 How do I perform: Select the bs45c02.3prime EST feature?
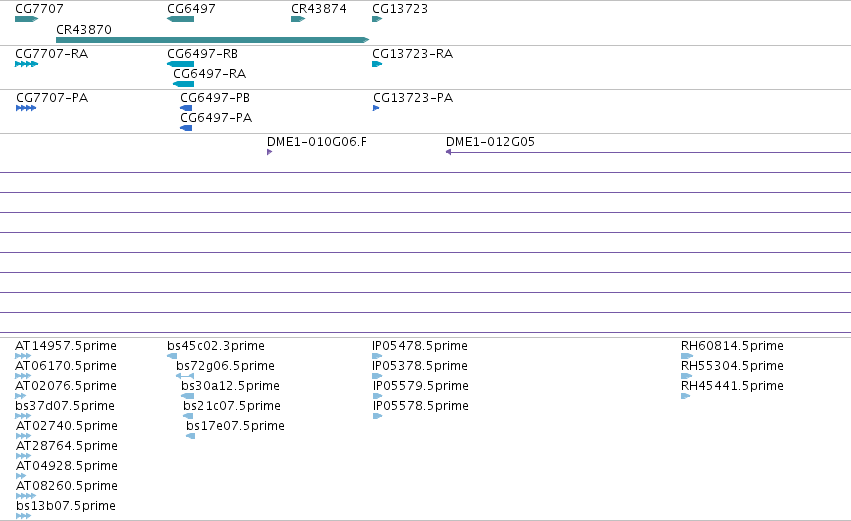(x=172, y=356)
